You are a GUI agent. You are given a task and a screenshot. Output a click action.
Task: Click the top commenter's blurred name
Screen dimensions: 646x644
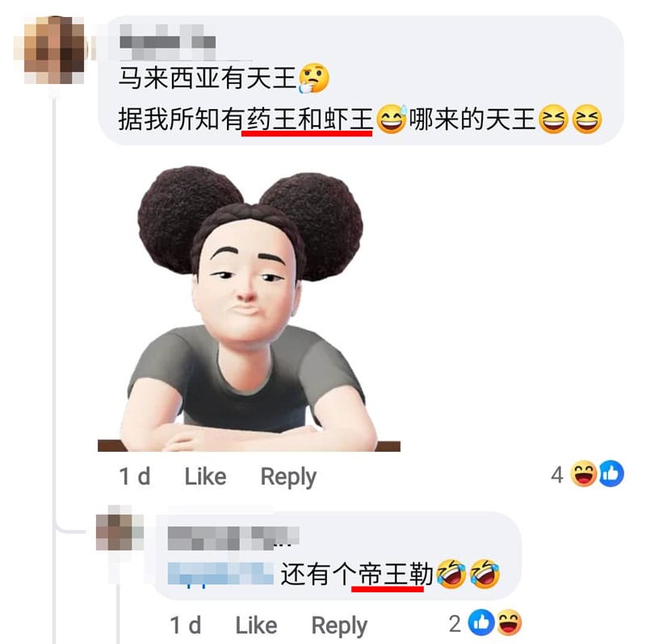click(x=168, y=42)
